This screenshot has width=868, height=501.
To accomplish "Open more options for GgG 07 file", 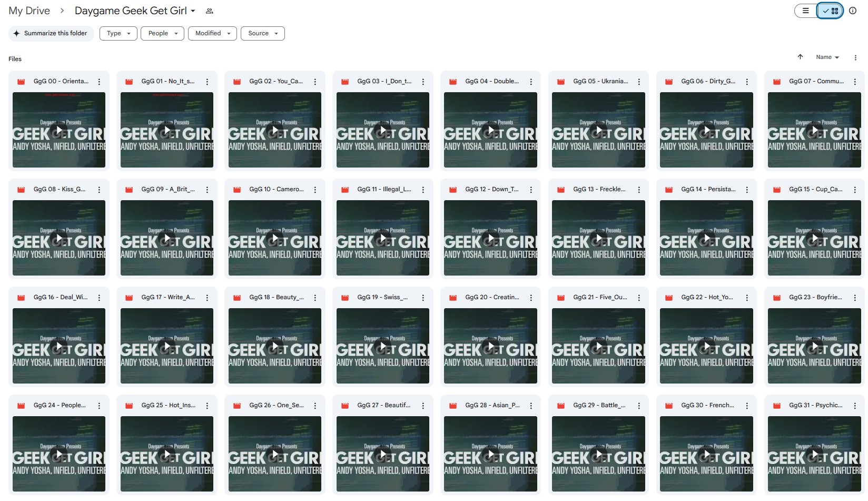I will pyautogui.click(x=854, y=82).
